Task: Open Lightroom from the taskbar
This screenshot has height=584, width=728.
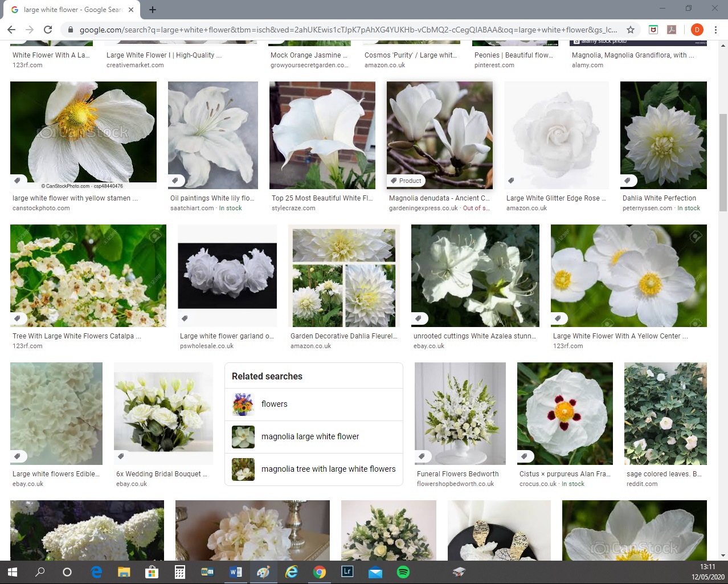Action: click(x=347, y=571)
